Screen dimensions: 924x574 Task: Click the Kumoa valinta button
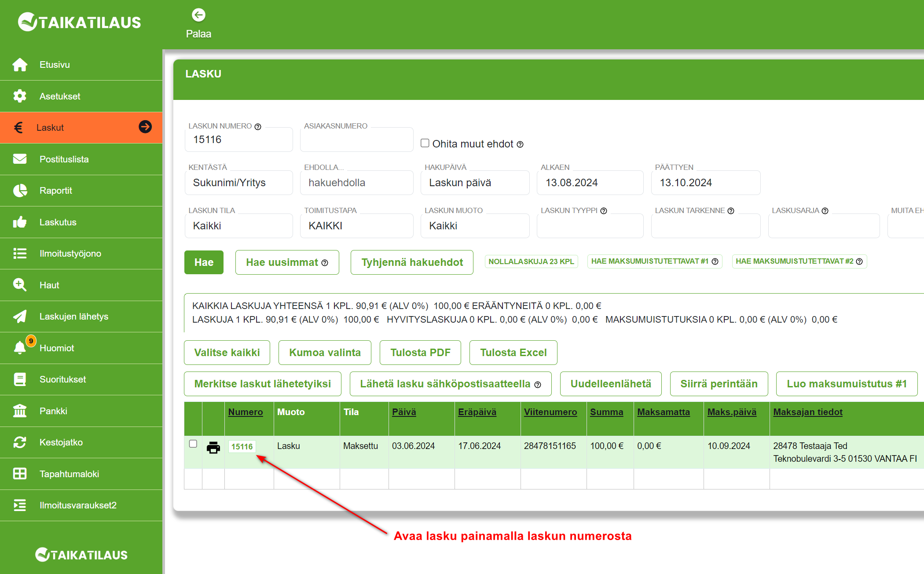point(325,353)
